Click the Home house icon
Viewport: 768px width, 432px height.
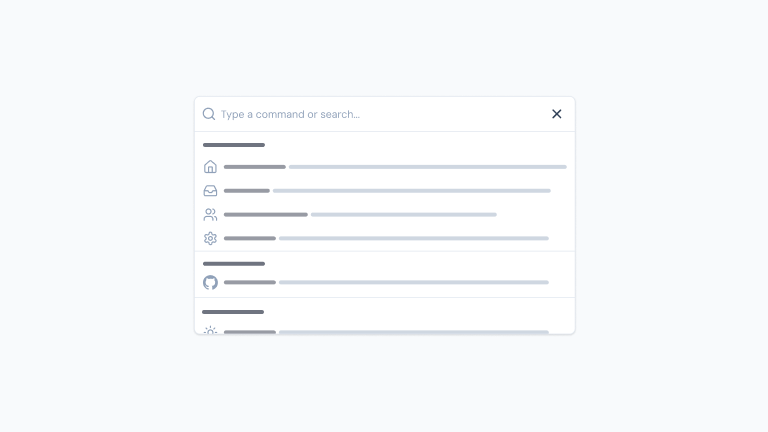[210, 167]
